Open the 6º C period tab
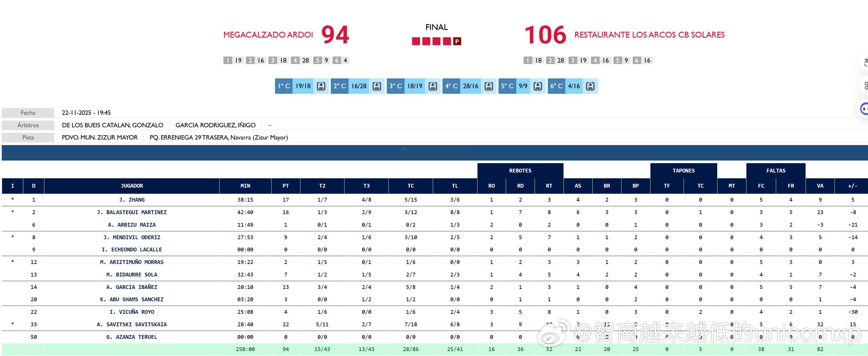Screen dimensions: 868x356 tap(556, 86)
